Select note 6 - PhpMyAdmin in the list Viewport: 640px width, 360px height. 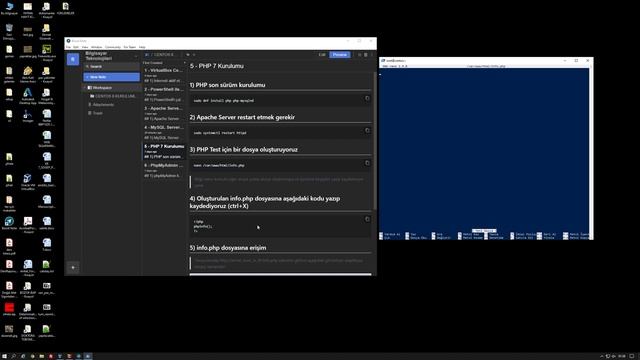pyautogui.click(x=163, y=170)
